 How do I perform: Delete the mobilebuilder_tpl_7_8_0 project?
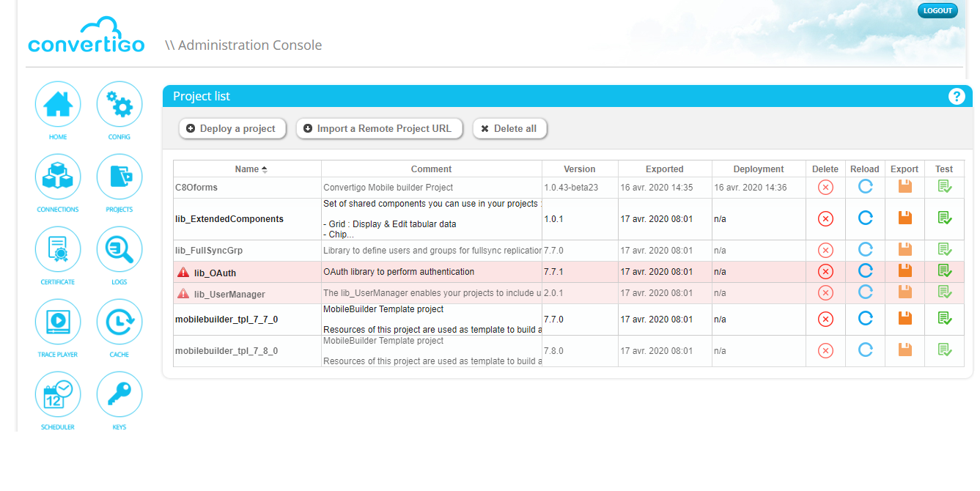(x=825, y=350)
